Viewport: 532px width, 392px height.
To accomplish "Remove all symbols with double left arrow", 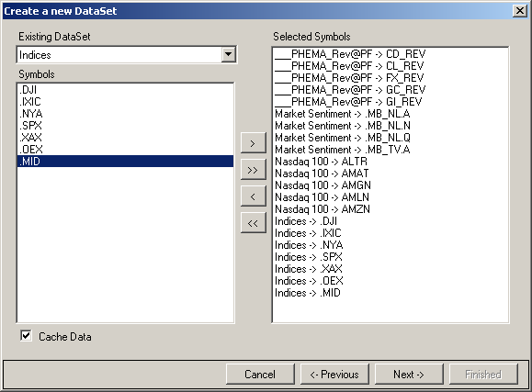I will tap(253, 223).
